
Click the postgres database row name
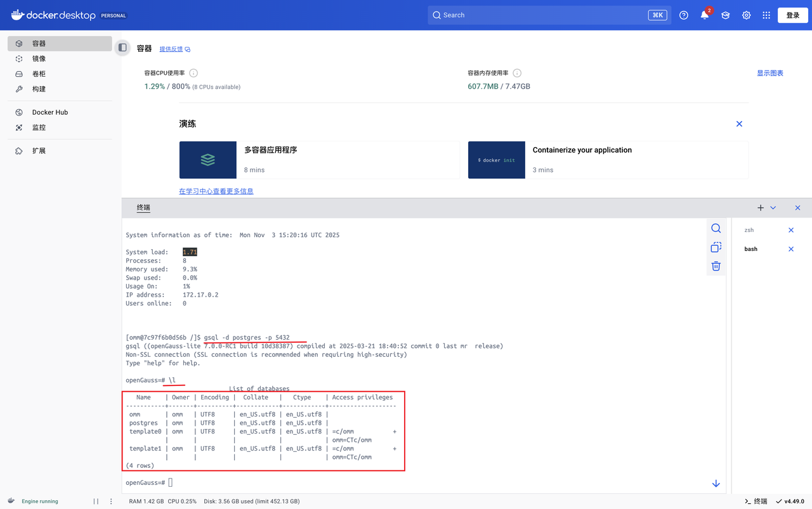click(143, 423)
